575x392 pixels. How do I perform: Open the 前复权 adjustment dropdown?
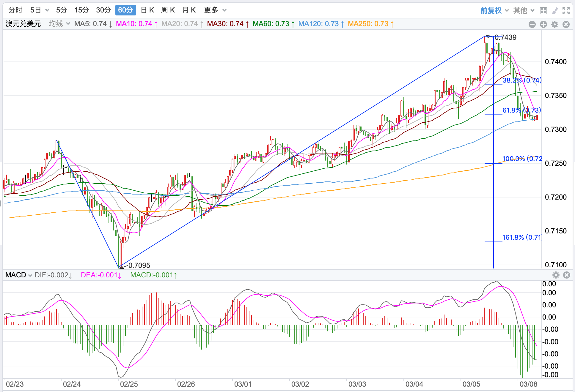pos(494,11)
